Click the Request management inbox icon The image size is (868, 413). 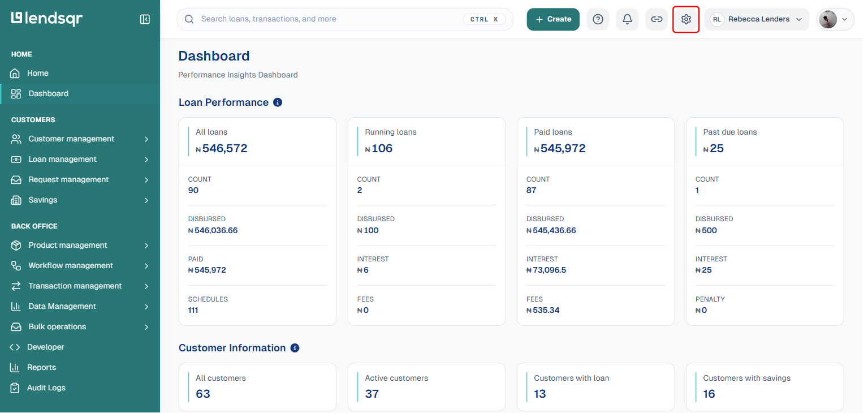pyautogui.click(x=16, y=180)
